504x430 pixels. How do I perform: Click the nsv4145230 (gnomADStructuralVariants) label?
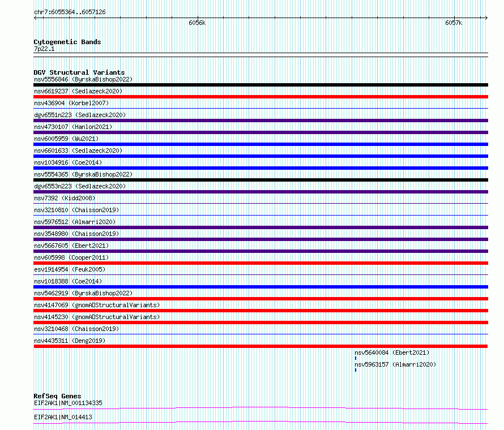97,317
